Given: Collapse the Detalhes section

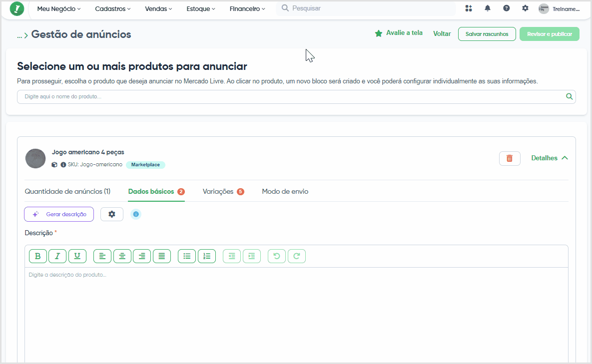Looking at the screenshot, I should [550, 158].
